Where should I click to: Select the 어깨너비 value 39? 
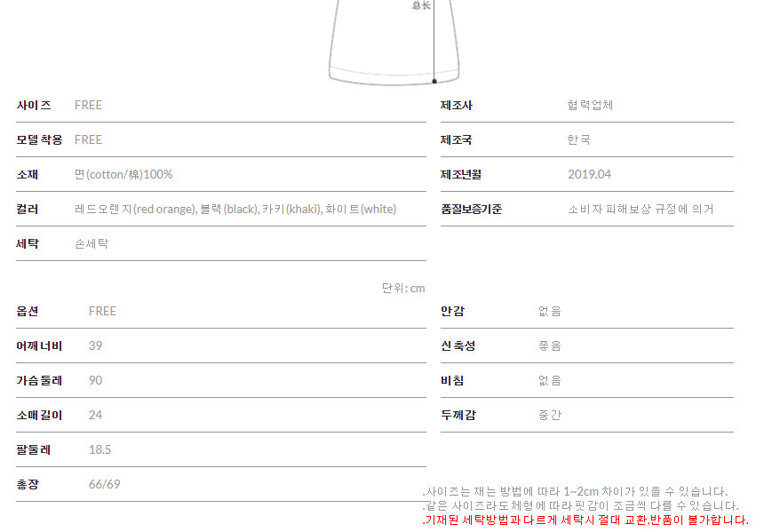point(96,345)
